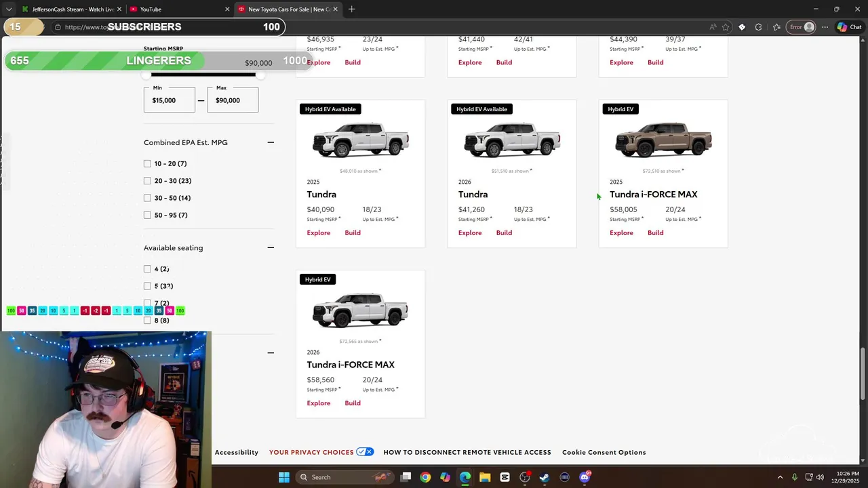Close the YouTube tab
This screenshot has height=488, width=868.
point(227,9)
